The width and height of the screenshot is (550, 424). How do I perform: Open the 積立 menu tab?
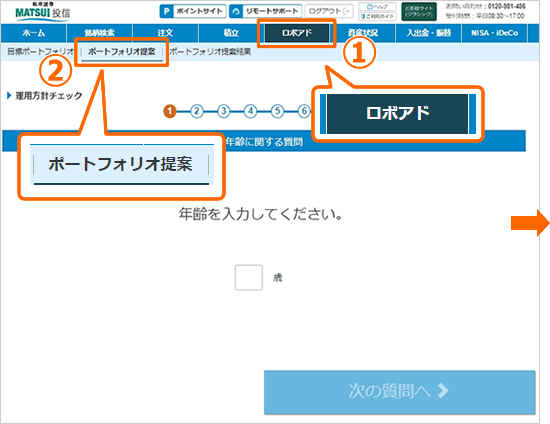click(231, 33)
